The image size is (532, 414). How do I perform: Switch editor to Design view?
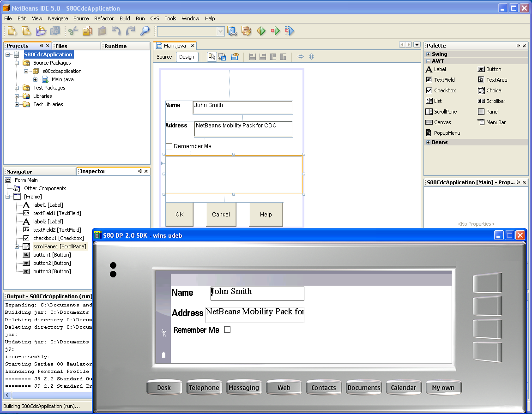pyautogui.click(x=187, y=57)
